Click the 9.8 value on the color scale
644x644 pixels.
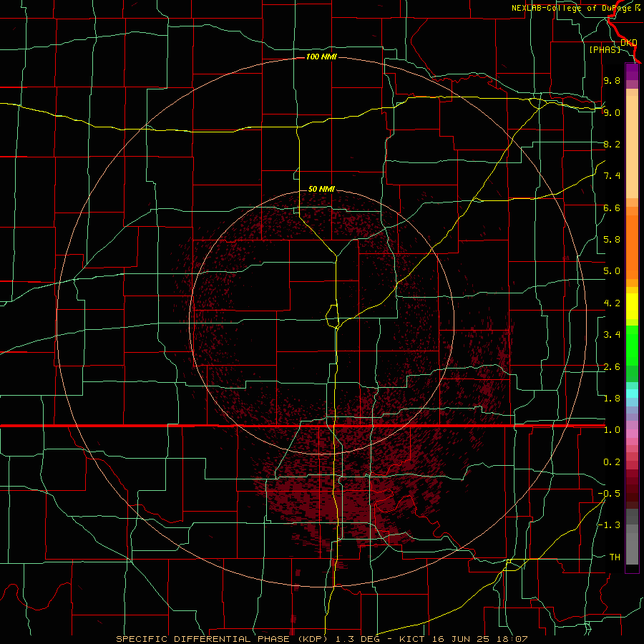612,80
